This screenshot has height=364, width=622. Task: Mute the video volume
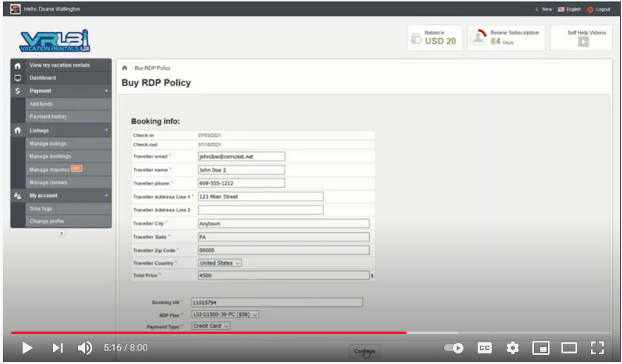pyautogui.click(x=85, y=348)
